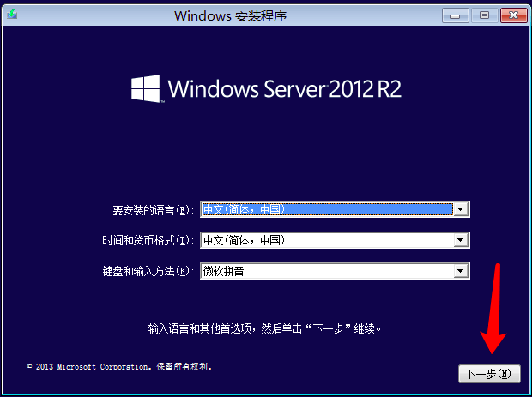This screenshot has width=532, height=397.
Task: Click the Windows Server 2012 R2 logo
Action: pyautogui.click(x=266, y=89)
